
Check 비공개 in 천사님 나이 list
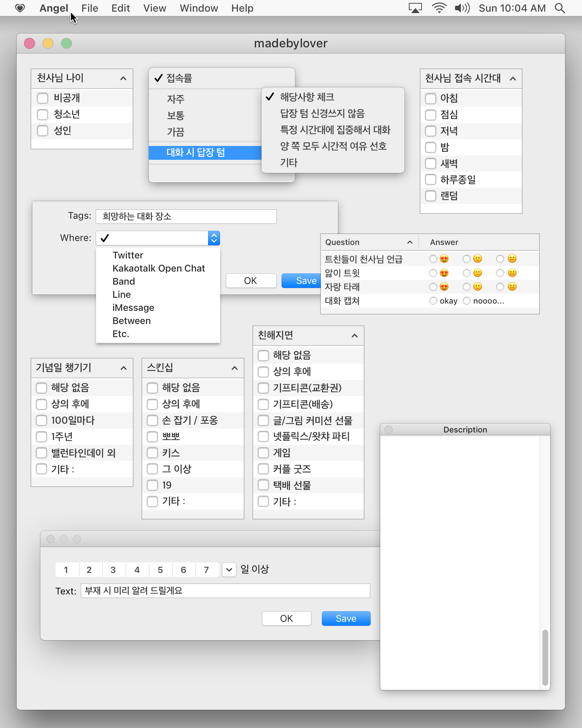coord(43,98)
